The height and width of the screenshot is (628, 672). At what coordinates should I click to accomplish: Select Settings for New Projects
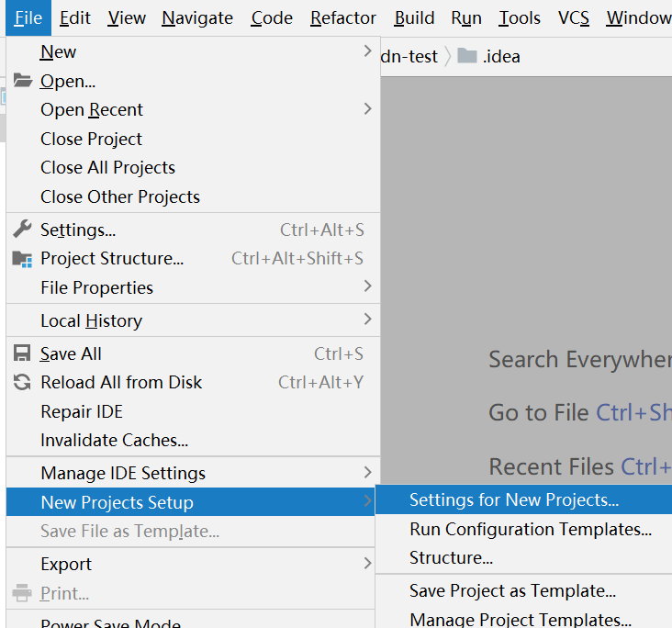(x=514, y=500)
